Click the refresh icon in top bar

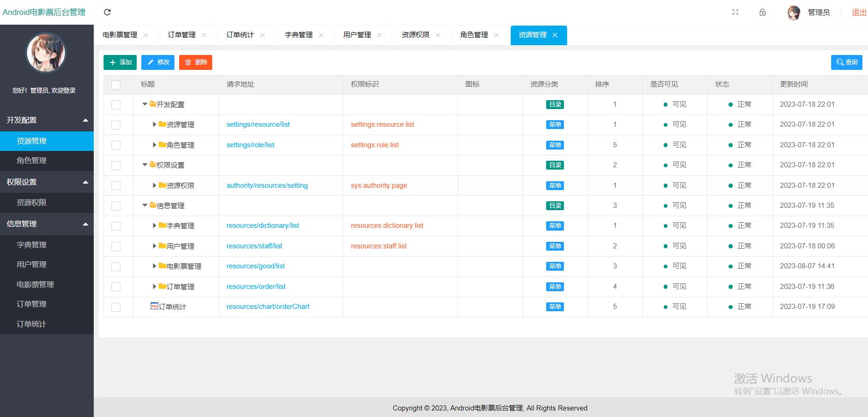(x=107, y=12)
